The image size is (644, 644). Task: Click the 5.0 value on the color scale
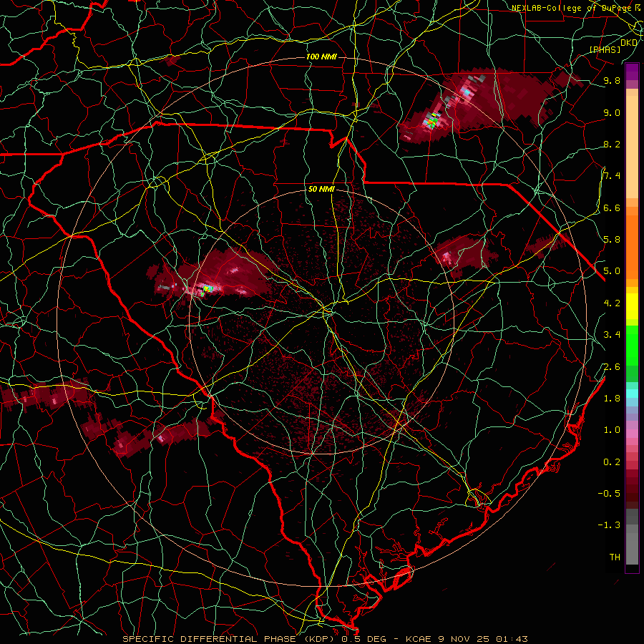(612, 271)
